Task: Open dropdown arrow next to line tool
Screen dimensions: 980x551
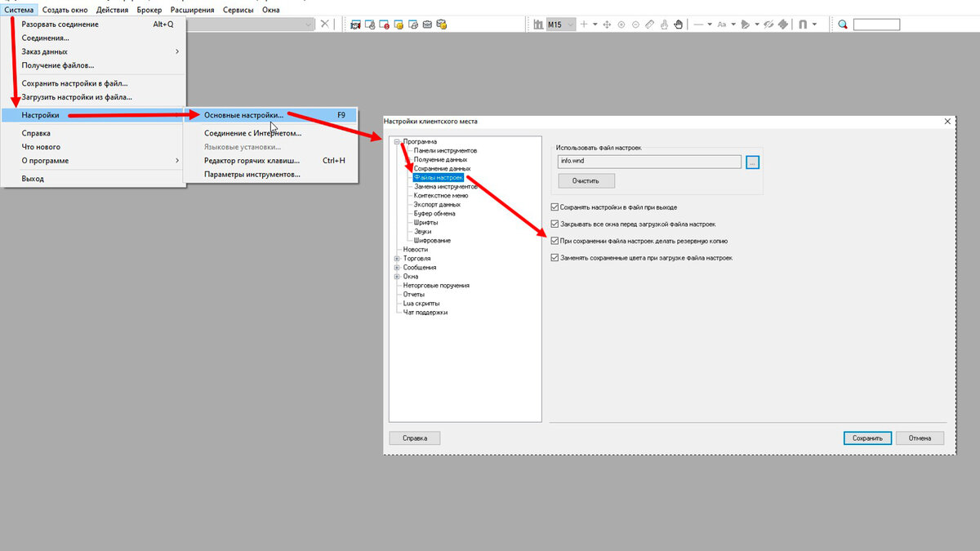Action: coord(710,24)
